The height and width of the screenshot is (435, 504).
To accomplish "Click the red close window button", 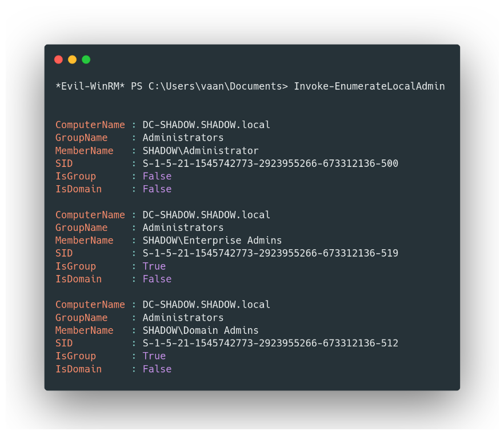I will (x=58, y=59).
